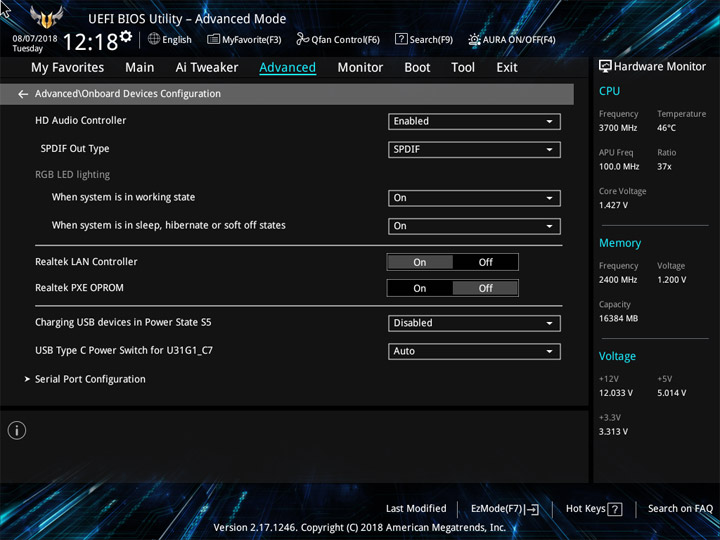The image size is (720, 540).
Task: Switch to Monitor tab
Action: tap(360, 68)
